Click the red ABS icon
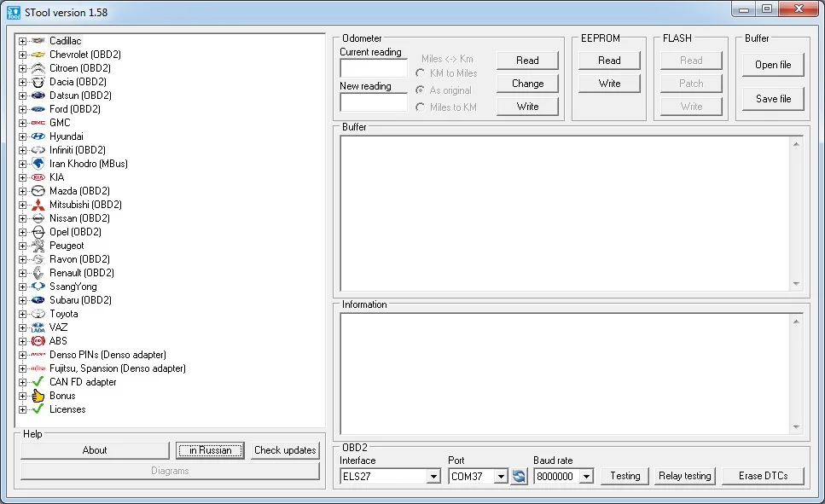Viewport: 825px width, 504px height. 38,341
